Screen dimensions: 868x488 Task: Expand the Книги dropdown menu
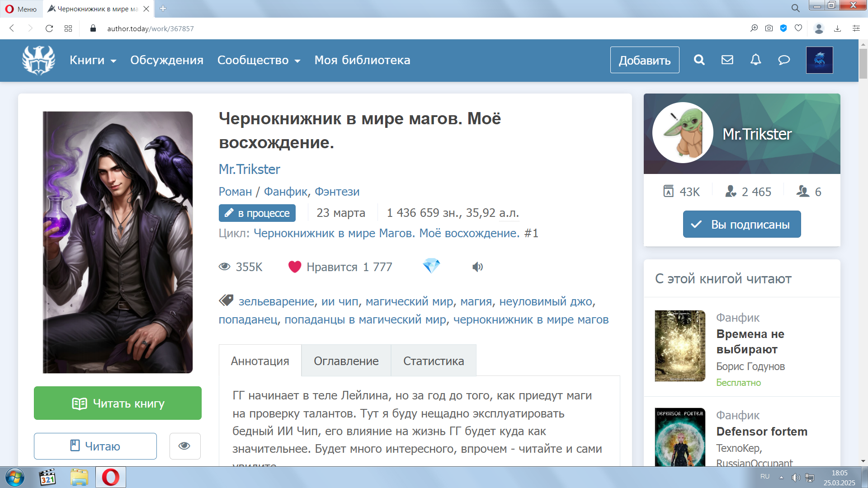[x=93, y=60]
